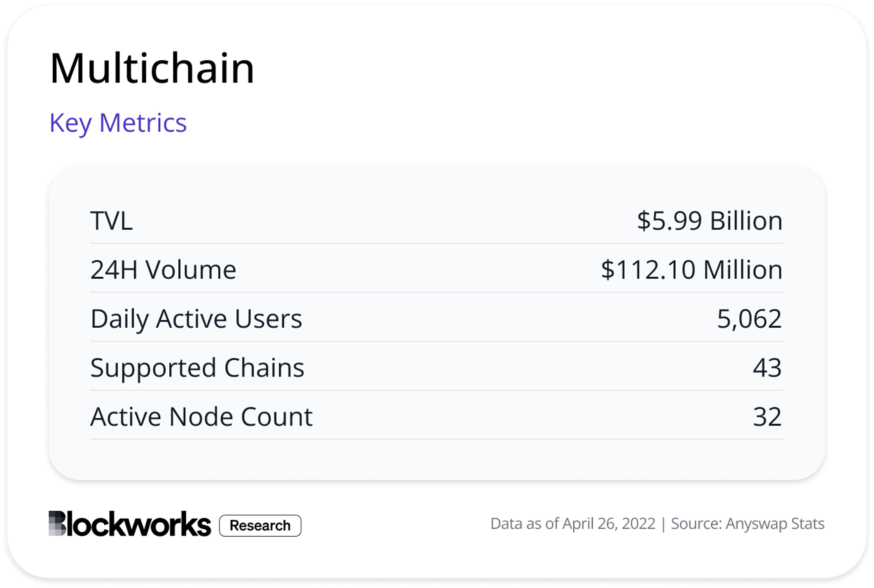The width and height of the screenshot is (874, 588).
Task: Select the Daily Active Users label
Action: point(196,319)
